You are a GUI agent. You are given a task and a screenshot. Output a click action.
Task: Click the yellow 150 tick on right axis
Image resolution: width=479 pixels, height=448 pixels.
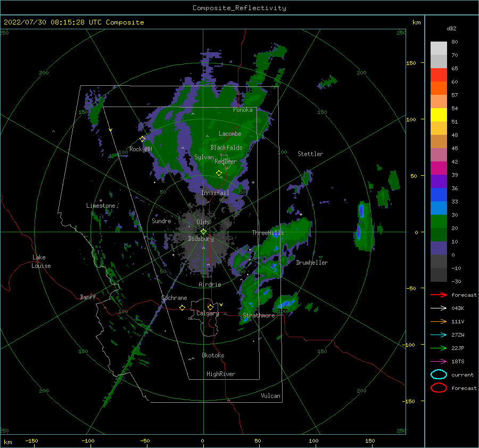click(x=411, y=63)
